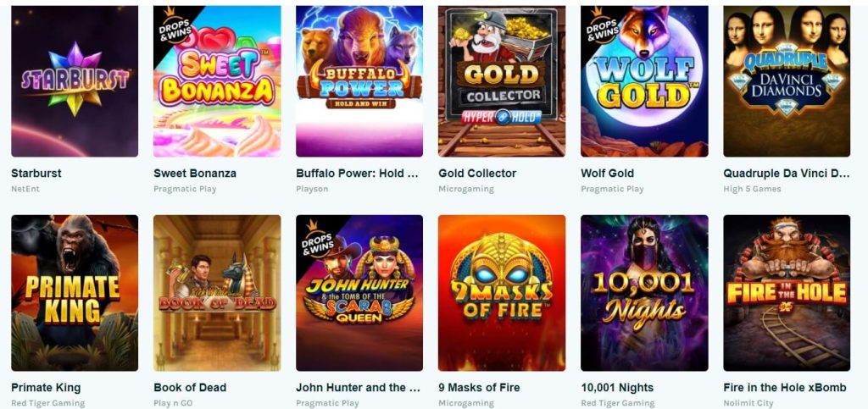Screen dimensions: 868x409
Task: Launch the Gold Collector game thumbnail
Action: pos(502,81)
